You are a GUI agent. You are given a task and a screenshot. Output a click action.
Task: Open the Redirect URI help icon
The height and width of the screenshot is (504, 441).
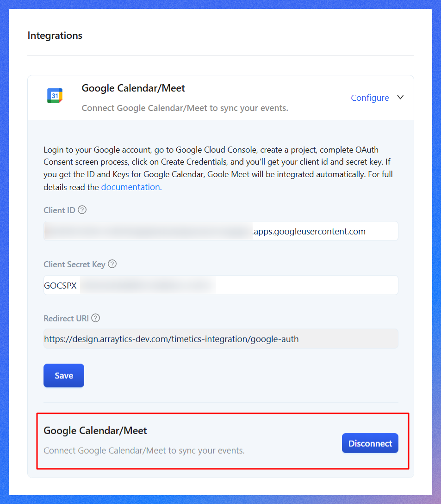pos(95,318)
